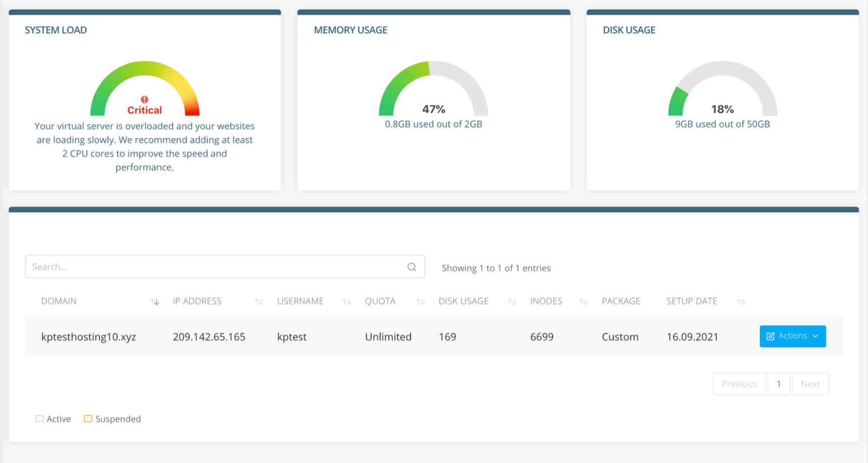The width and height of the screenshot is (868, 463).
Task: Click the red Critical warning icon
Action: 144,100
